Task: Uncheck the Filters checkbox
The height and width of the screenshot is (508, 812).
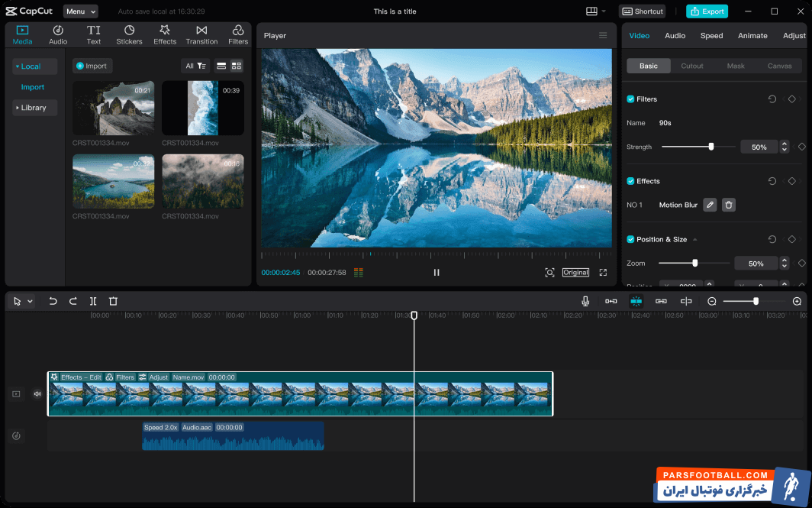Action: click(x=630, y=99)
